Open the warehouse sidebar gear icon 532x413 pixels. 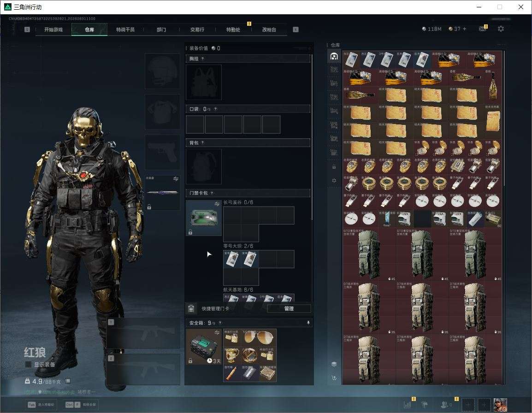(x=334, y=181)
